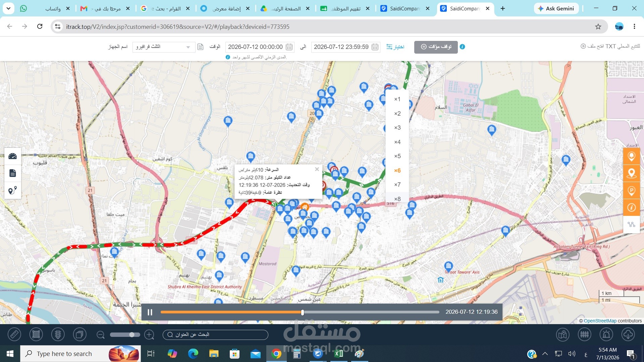Show hidden system tray icons

(545, 354)
